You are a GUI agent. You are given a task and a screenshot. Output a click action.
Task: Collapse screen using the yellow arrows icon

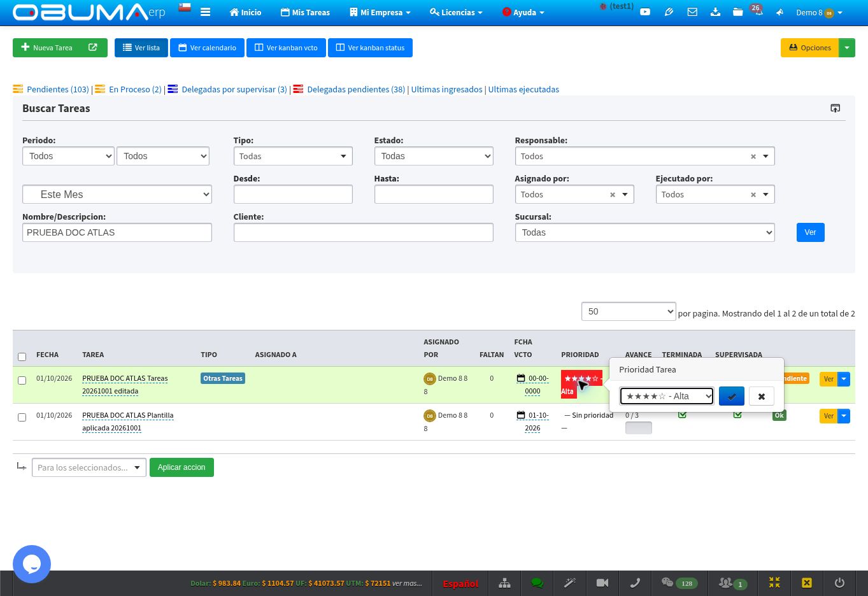774,583
